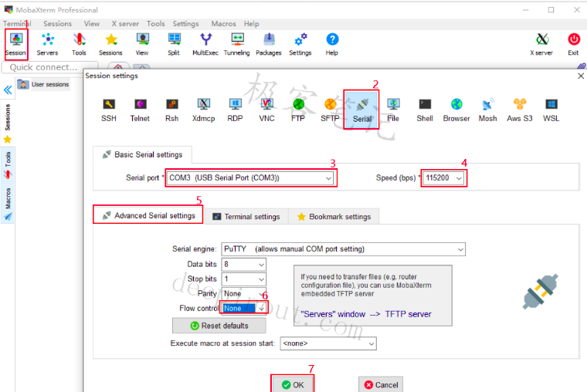Confirm session with OK button

[293, 385]
